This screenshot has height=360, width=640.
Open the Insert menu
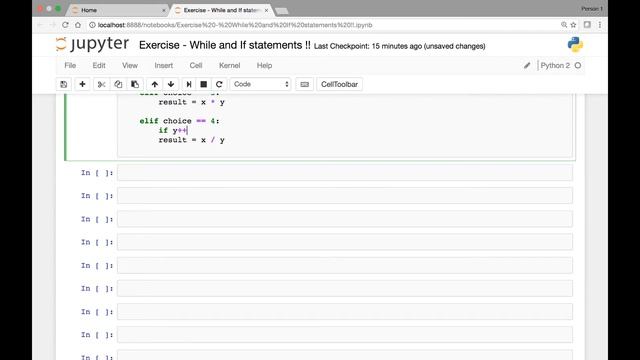tap(164, 65)
